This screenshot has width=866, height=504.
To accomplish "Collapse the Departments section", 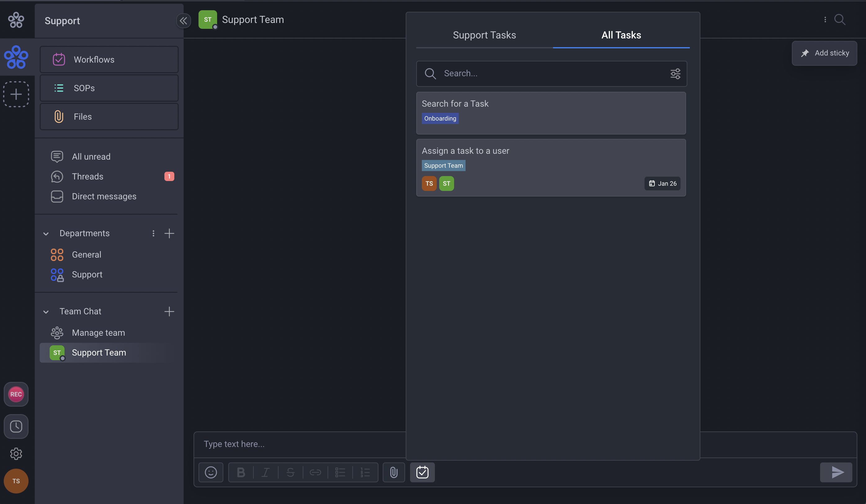I will [46, 234].
